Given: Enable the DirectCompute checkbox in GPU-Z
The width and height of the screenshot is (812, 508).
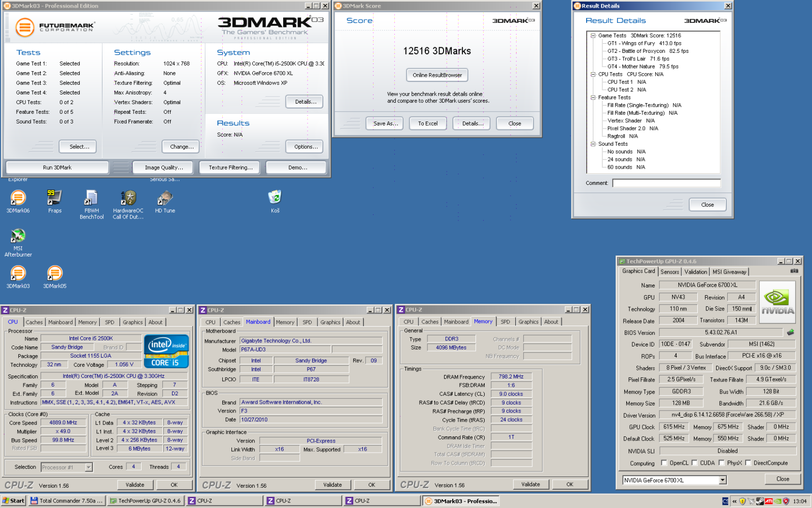Looking at the screenshot, I should 748,463.
